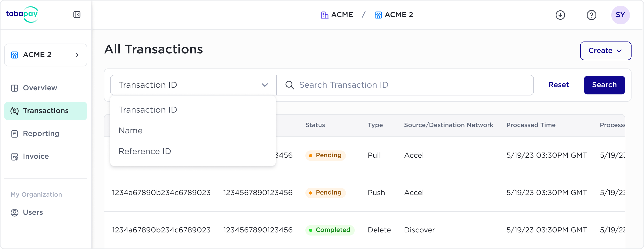
Task: Select Name option in the list
Action: point(193,130)
